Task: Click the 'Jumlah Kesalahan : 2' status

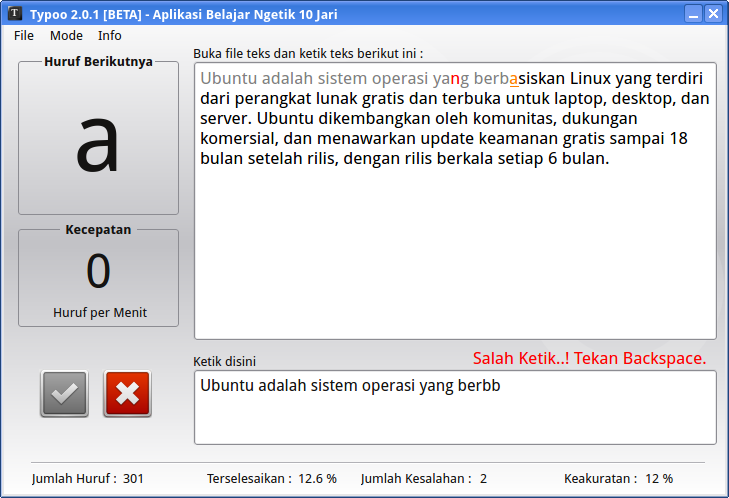Action: click(424, 479)
